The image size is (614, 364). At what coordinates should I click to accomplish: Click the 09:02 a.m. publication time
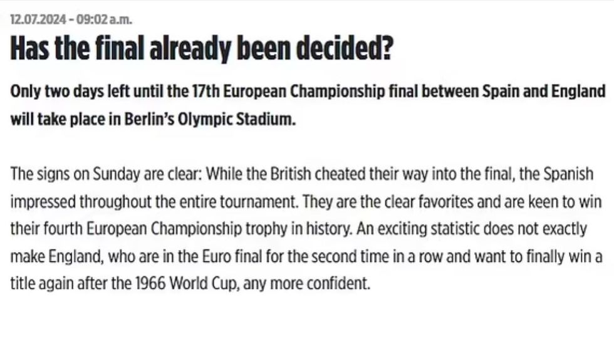105,19
